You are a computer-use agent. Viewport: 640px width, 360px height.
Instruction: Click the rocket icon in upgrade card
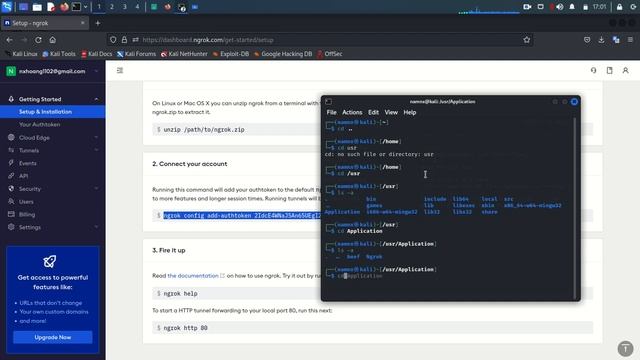[50, 261]
